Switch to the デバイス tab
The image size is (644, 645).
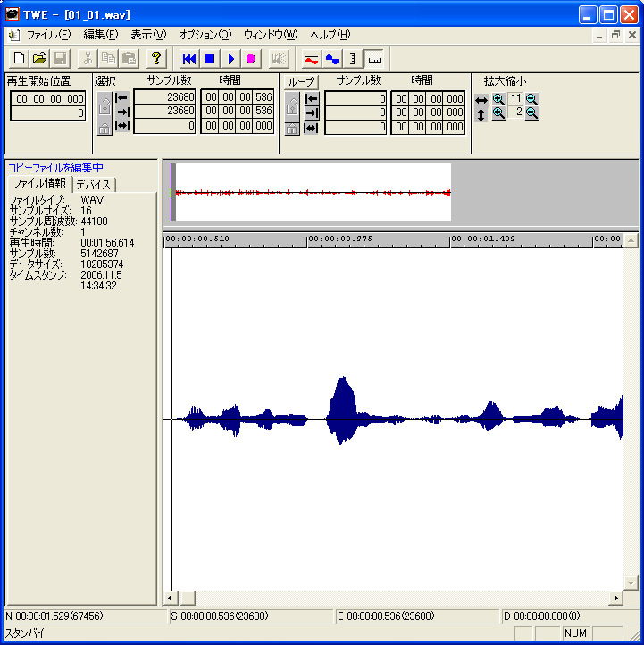tap(94, 185)
